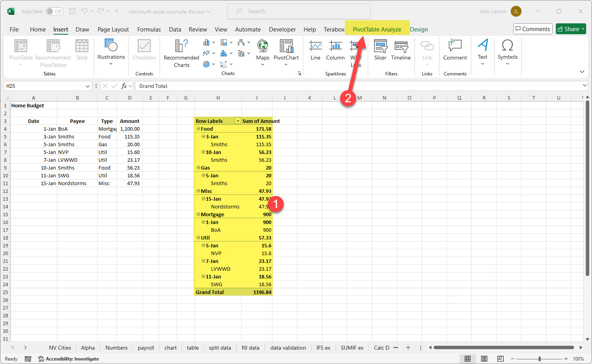Collapse the Food group in the pivot table
Image resolution: width=592 pixels, height=364 pixels.
199,129
